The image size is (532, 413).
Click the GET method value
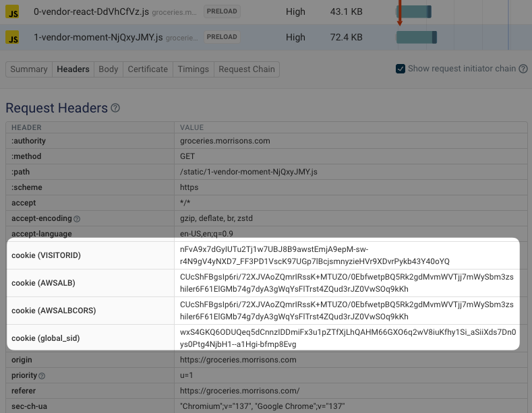tap(187, 156)
